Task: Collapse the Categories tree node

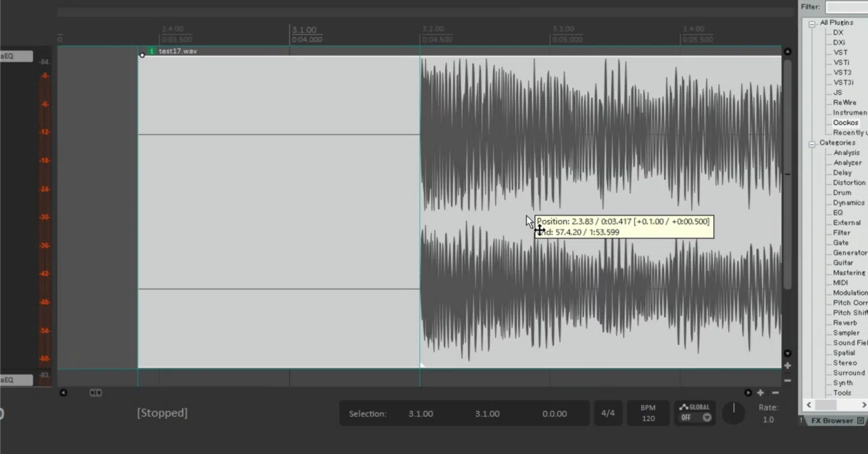Action: 812,144
